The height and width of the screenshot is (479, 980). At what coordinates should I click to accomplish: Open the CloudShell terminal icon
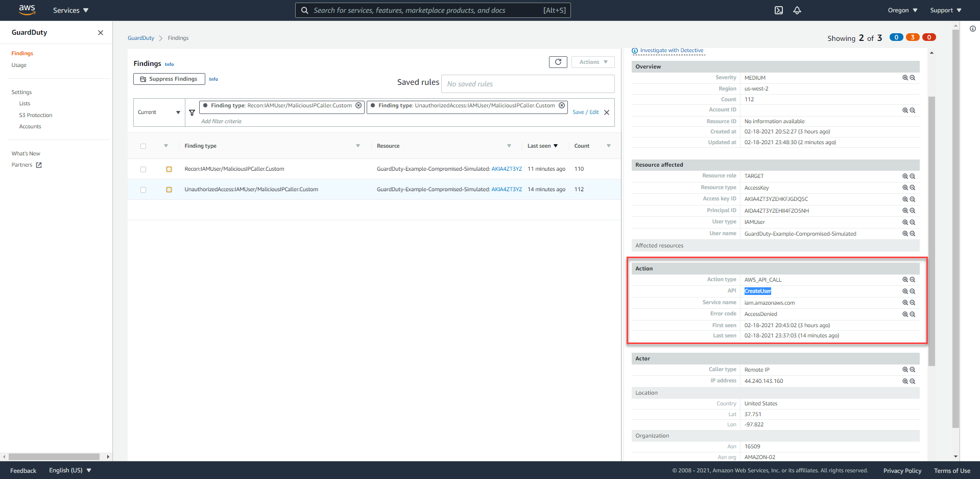[x=779, y=10]
